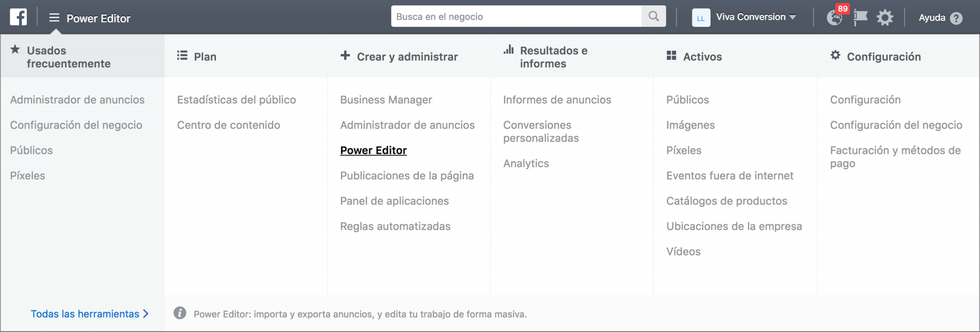Click the Resultados e informes heading
This screenshot has width=980, height=332.
coord(554,57)
